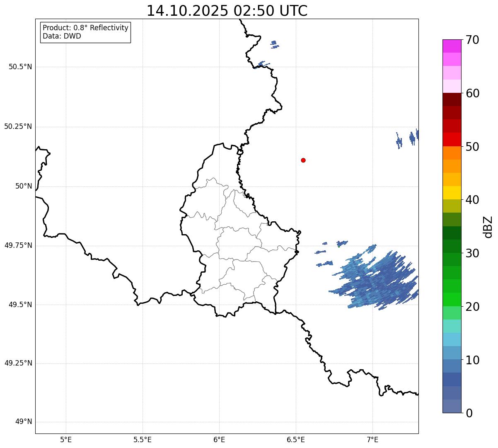Pick the bright green swatch above 20
This screenshot has height=448, width=498.
452,300
